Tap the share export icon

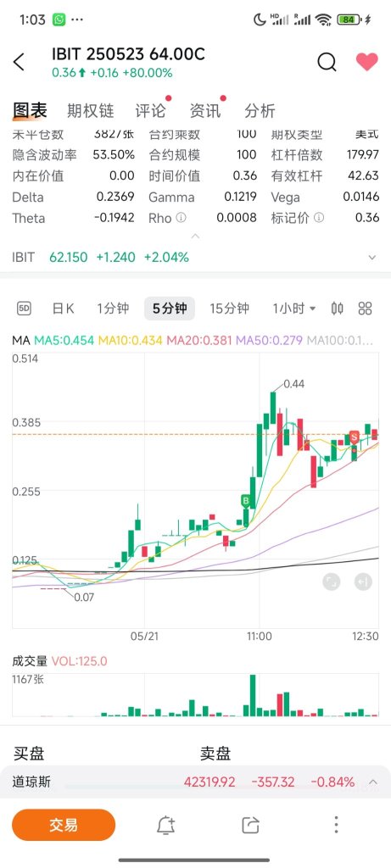[251, 825]
